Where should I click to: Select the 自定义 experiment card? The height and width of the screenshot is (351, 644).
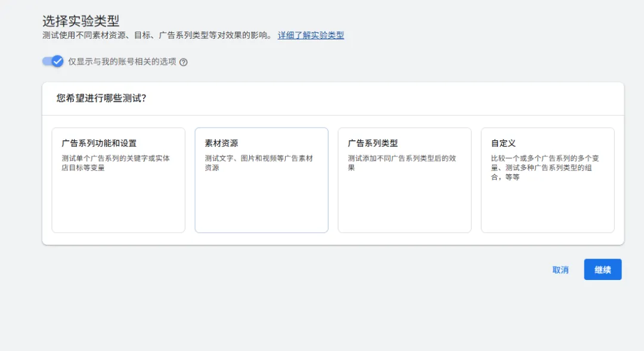(x=548, y=180)
